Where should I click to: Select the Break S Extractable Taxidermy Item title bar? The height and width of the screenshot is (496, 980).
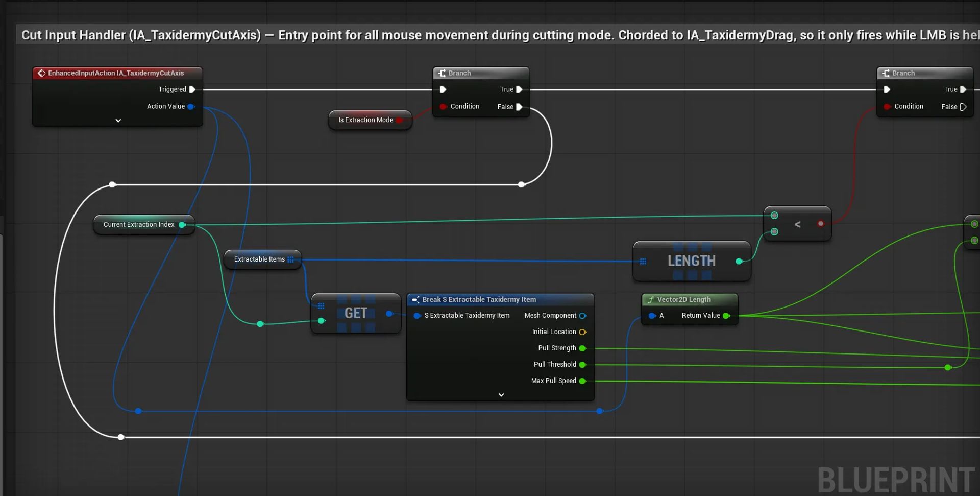[500, 300]
